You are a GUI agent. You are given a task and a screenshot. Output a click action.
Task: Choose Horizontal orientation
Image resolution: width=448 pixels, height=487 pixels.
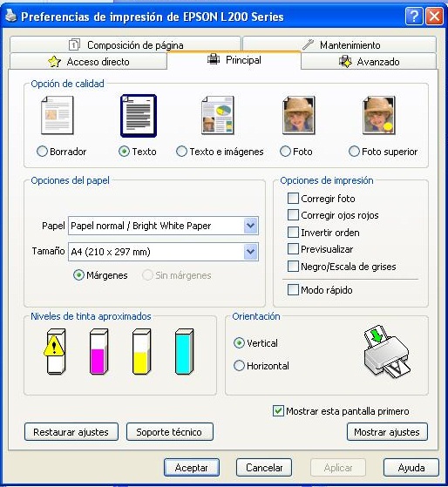(x=239, y=366)
